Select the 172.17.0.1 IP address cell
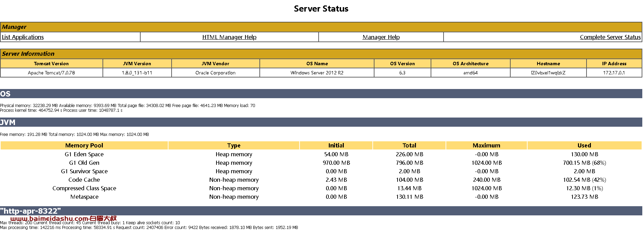This screenshot has height=231, width=644. pos(614,73)
